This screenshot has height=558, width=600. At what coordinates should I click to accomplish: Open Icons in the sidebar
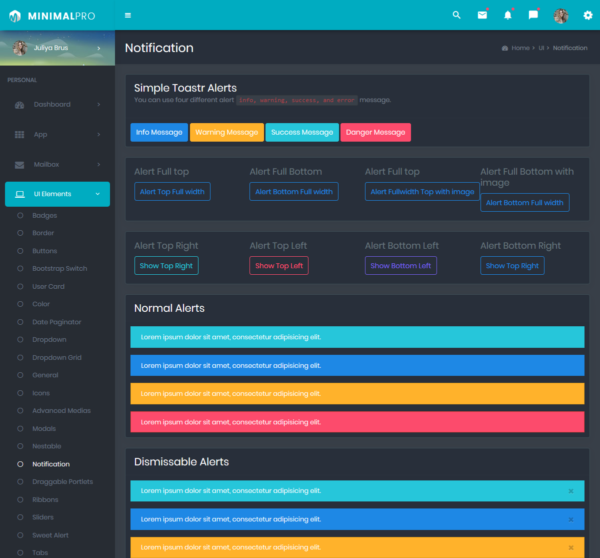coord(41,393)
